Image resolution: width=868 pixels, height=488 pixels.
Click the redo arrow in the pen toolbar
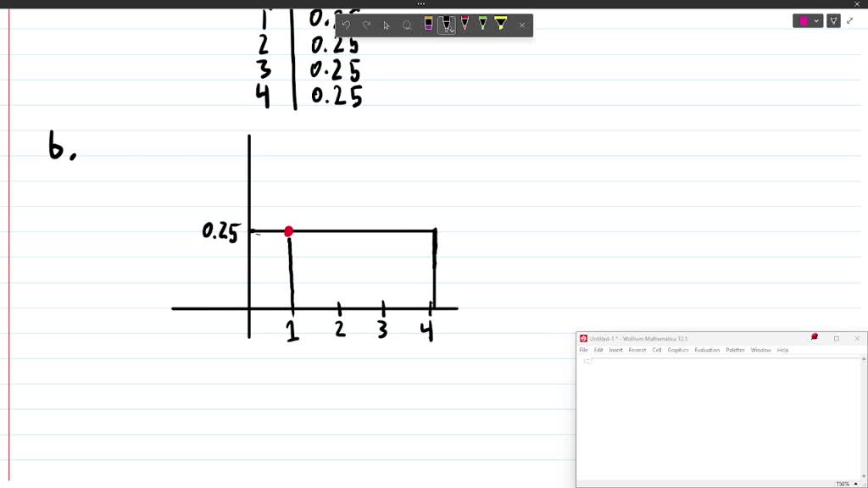pyautogui.click(x=366, y=25)
